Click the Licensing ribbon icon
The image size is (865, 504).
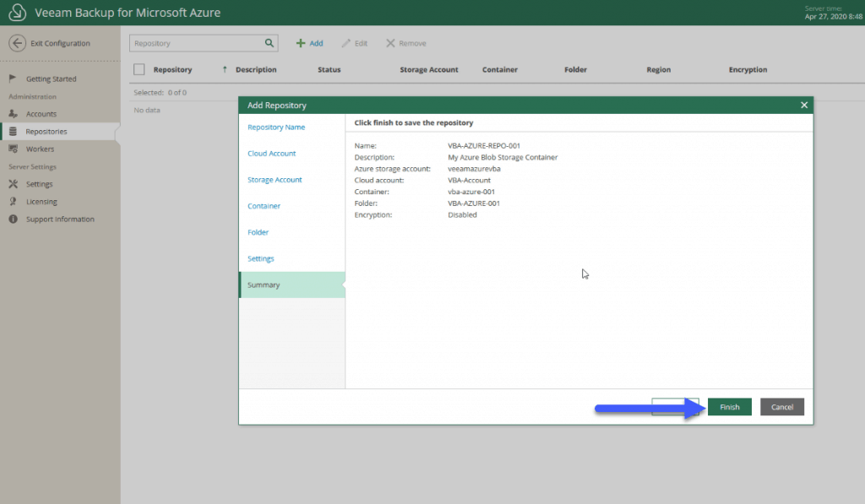tap(14, 201)
